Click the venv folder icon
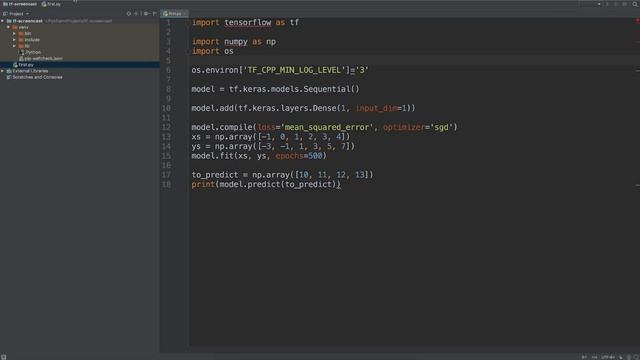The width and height of the screenshot is (640, 360). pos(15,27)
